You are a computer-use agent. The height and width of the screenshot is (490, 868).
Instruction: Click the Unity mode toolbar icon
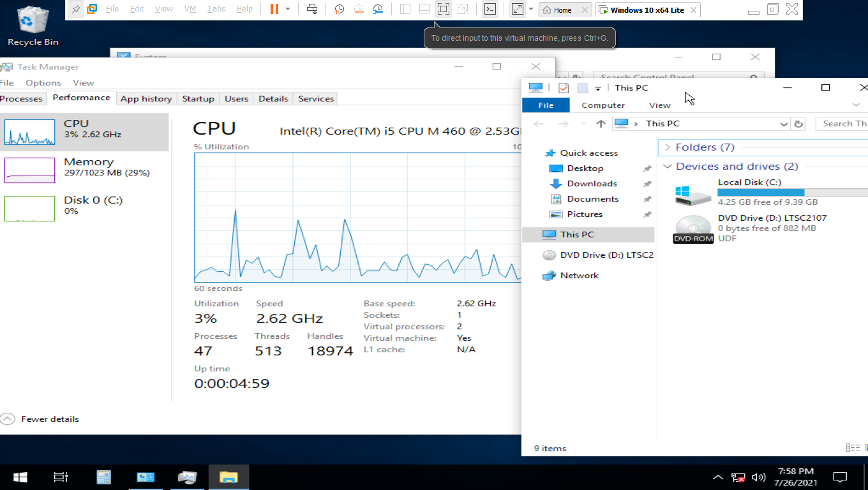point(463,9)
